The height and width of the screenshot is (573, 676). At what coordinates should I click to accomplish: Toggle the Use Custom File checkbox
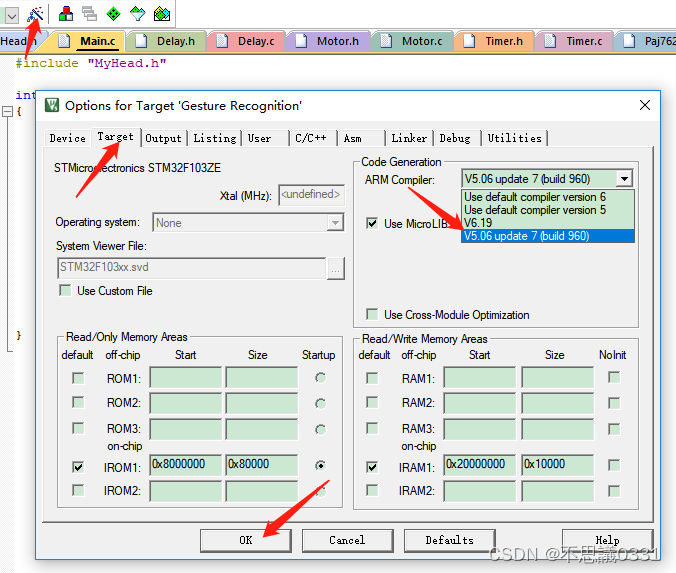(66, 291)
